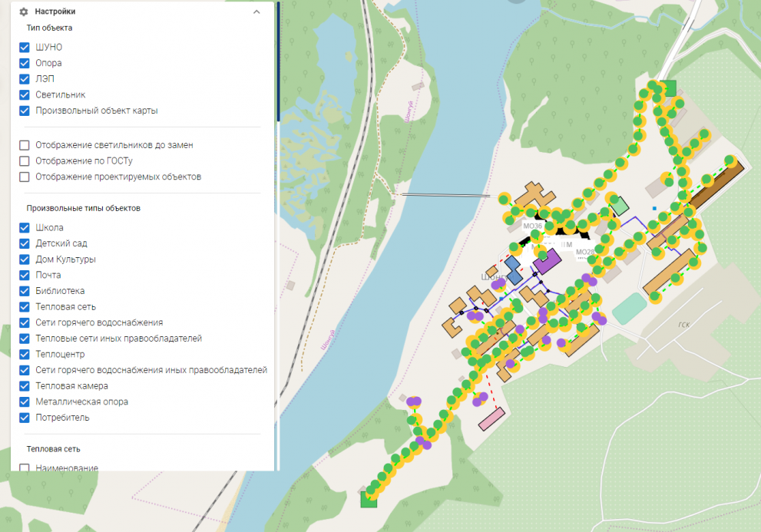Click the small blue square map marker
This screenshot has width=761, height=532.
(654, 208)
